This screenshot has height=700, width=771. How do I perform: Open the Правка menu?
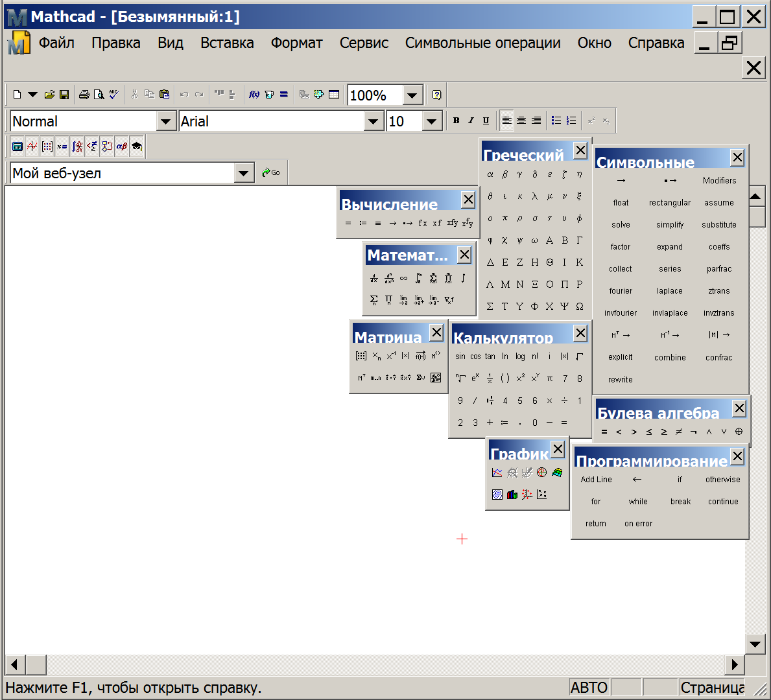116,43
